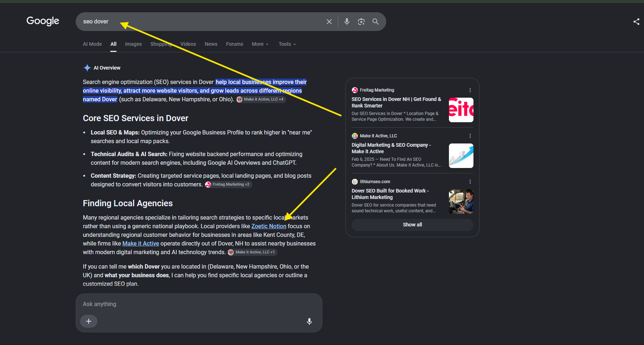Click the 'lithiumseo.com' source name
Screen dimensions: 644x345
point(375,182)
